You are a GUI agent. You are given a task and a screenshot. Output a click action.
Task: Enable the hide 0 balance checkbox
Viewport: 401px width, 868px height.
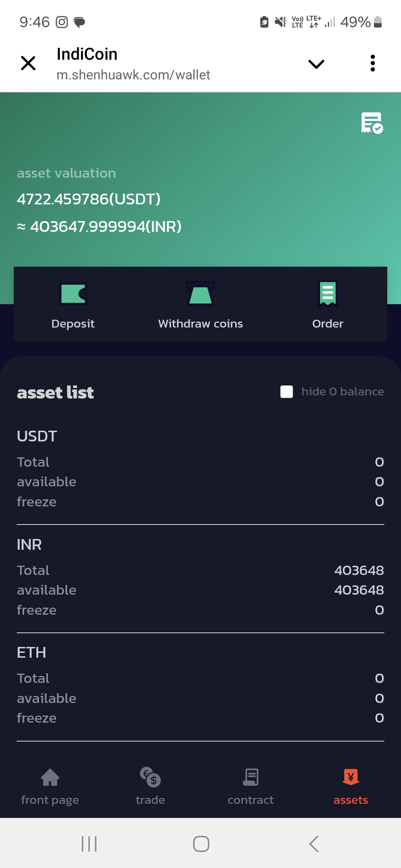(x=287, y=392)
